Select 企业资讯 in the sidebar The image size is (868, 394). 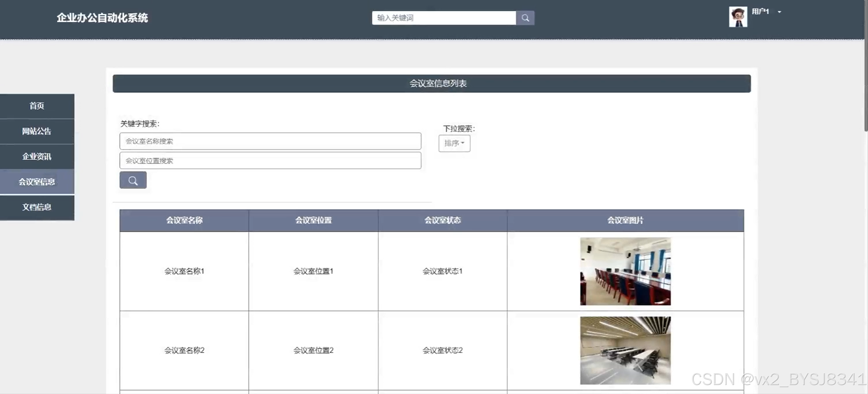point(37,156)
